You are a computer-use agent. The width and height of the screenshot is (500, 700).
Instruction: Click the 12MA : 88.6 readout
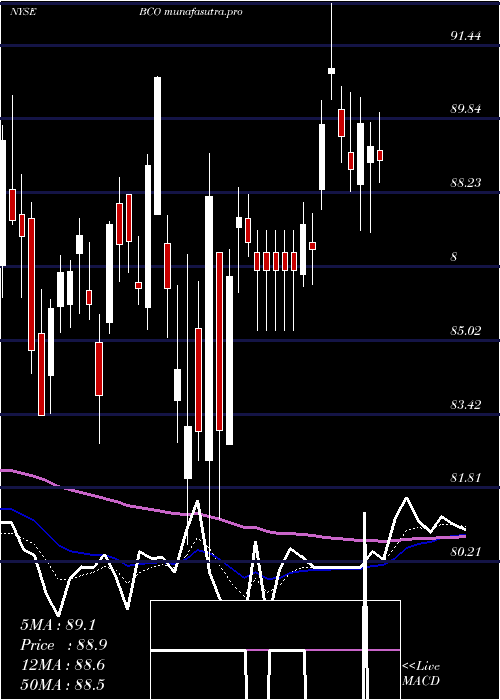tap(62, 665)
